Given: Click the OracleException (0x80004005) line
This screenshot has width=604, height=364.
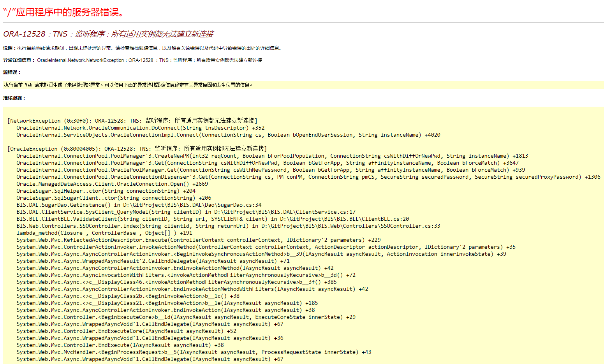Looking at the screenshot, I should pyautogui.click(x=137, y=149).
